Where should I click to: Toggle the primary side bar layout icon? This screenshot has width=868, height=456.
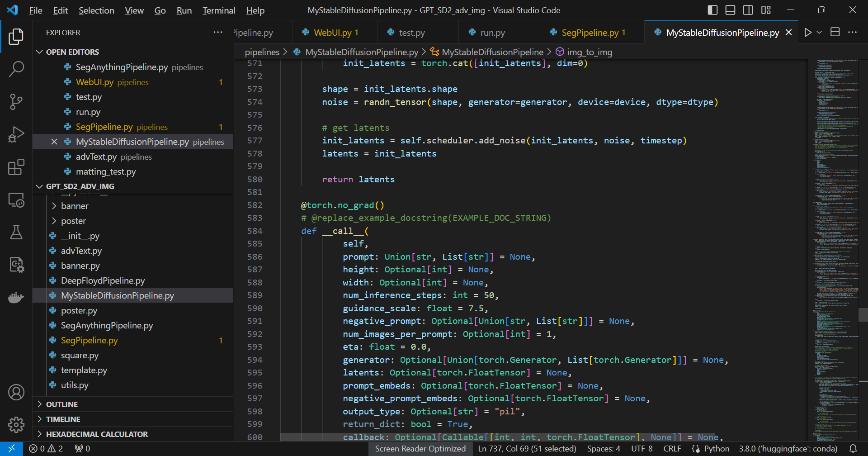[x=712, y=10]
